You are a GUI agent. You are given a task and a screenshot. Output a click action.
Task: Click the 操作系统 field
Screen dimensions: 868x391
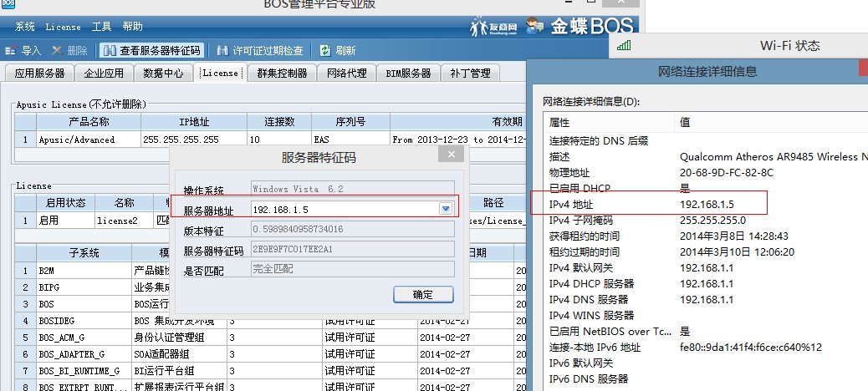tap(353, 188)
